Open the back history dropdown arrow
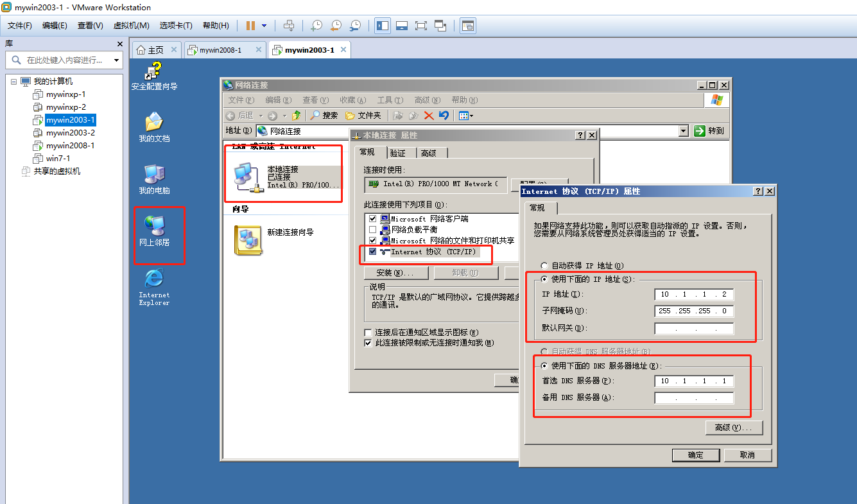Viewport: 857px width, 504px height. coord(261,116)
